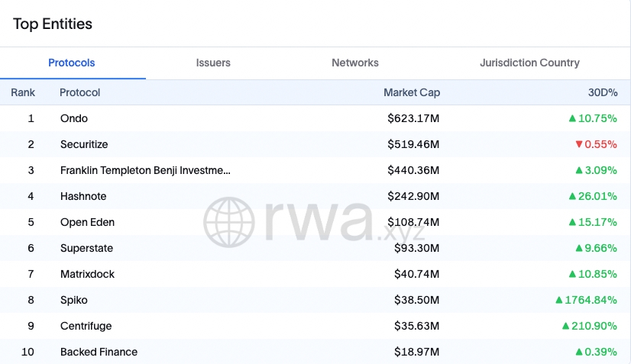
Task: Open the Ondo protocol entry
Action: pyautogui.click(x=74, y=118)
